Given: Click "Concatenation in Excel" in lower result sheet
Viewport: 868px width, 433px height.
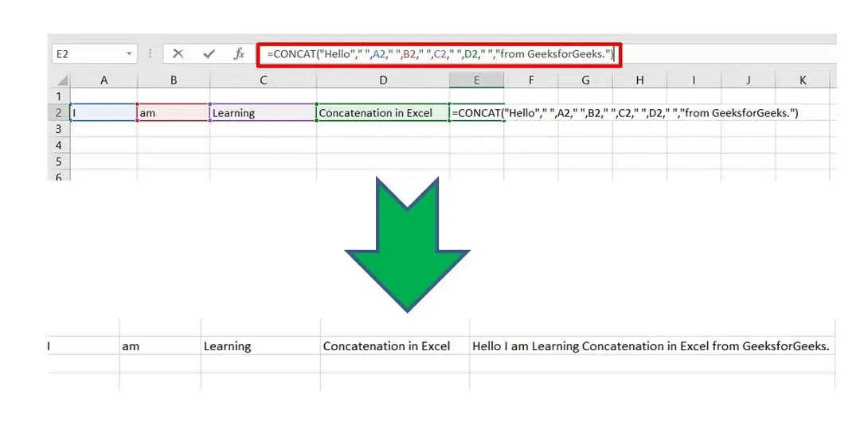Looking at the screenshot, I should tap(395, 346).
